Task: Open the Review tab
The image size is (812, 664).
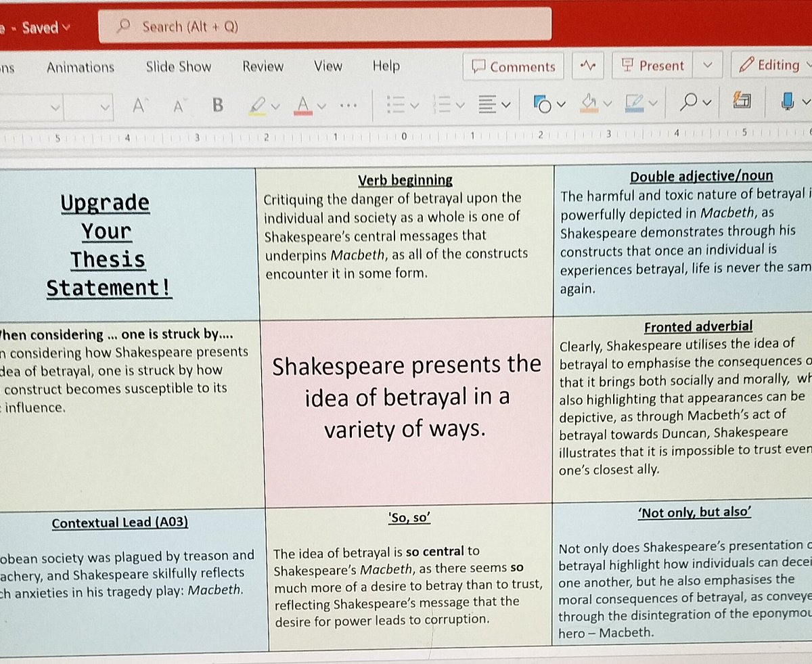Action: [x=263, y=66]
